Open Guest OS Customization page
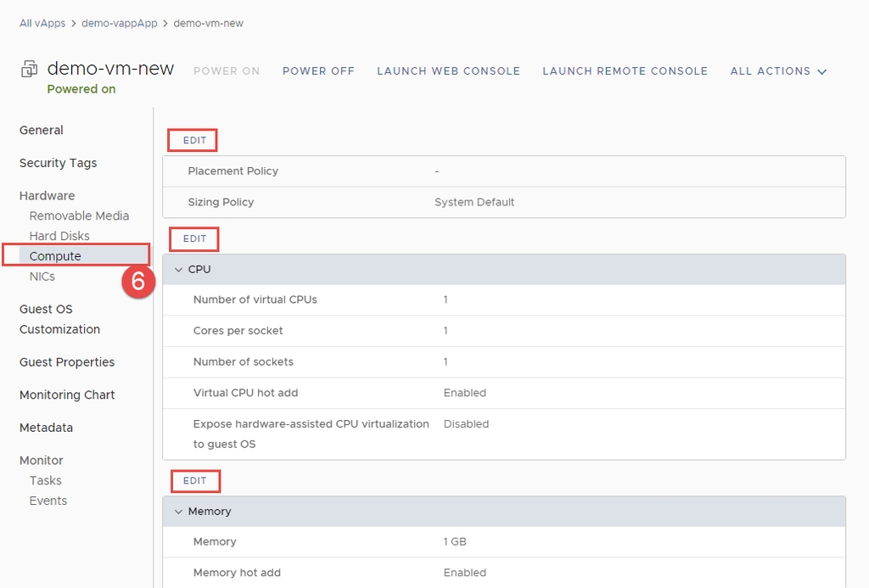This screenshot has height=588, width=869. point(59,319)
